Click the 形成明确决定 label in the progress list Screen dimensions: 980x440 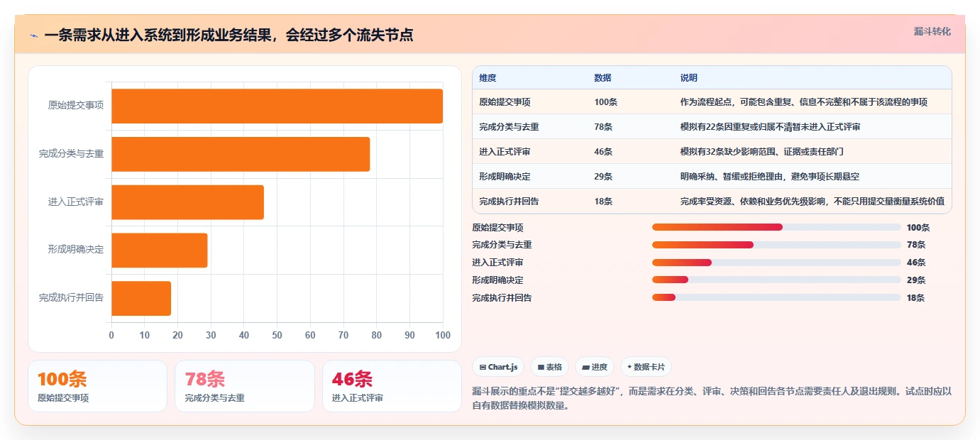pos(497,280)
